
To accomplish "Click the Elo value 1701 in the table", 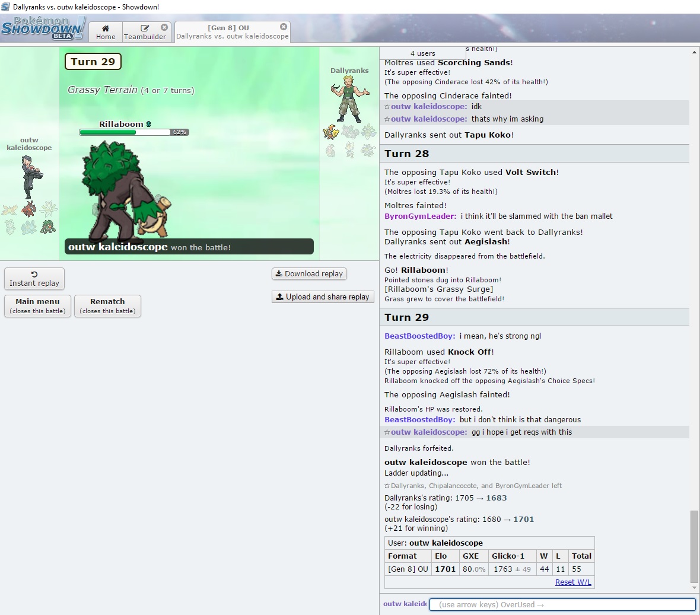I will pos(445,569).
